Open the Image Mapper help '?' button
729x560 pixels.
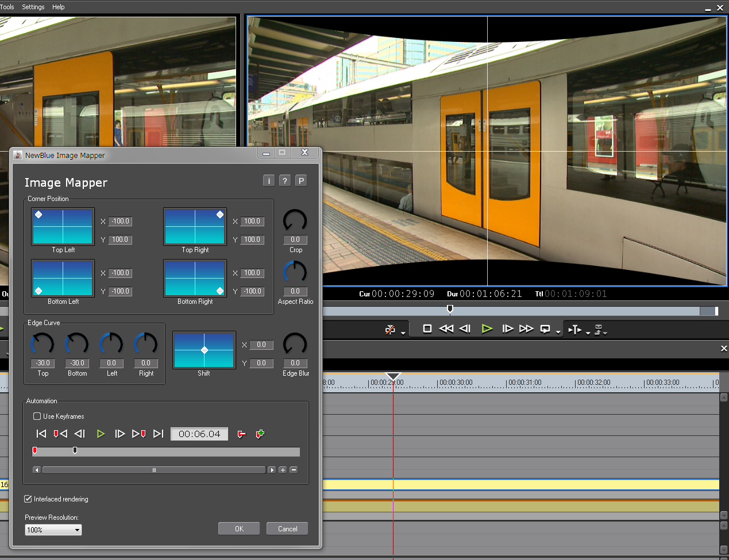pyautogui.click(x=284, y=181)
